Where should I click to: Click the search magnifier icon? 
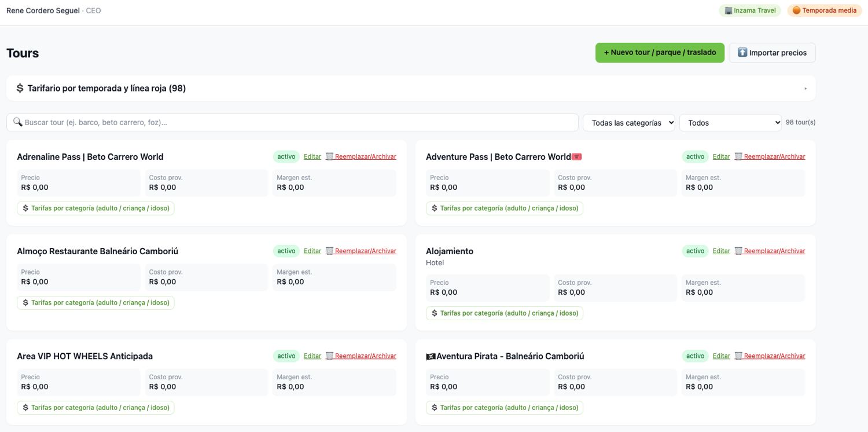tap(18, 122)
